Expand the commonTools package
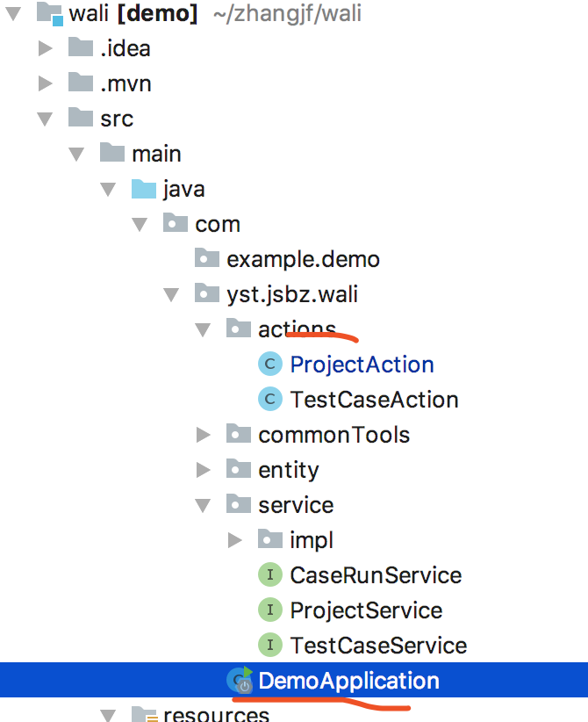 click(204, 435)
